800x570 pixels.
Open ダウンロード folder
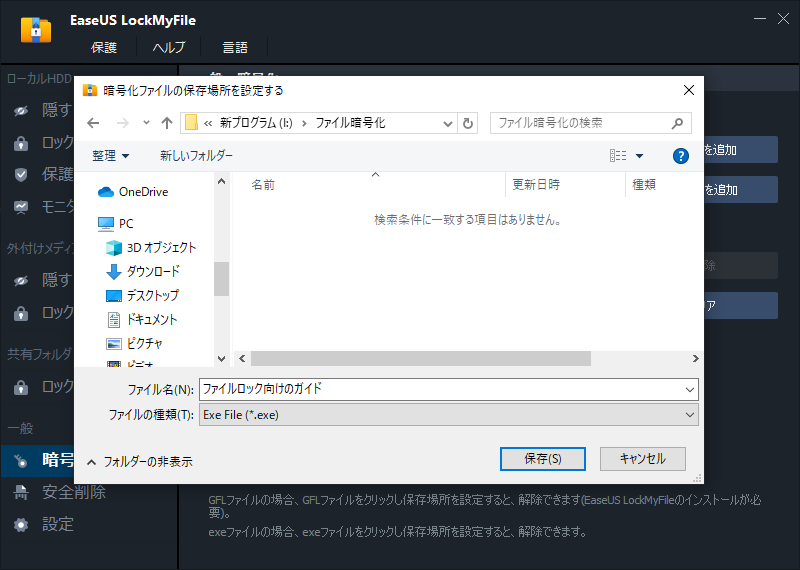[143, 271]
